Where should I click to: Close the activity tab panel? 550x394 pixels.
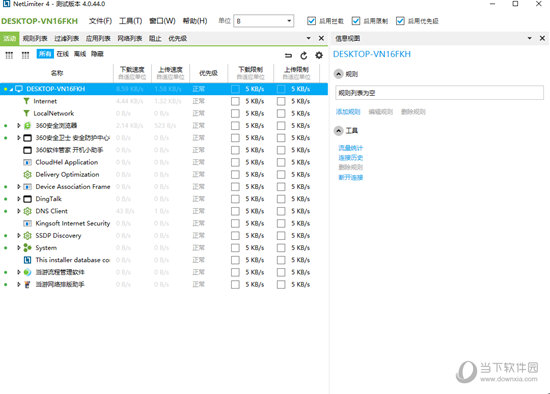coord(321,38)
